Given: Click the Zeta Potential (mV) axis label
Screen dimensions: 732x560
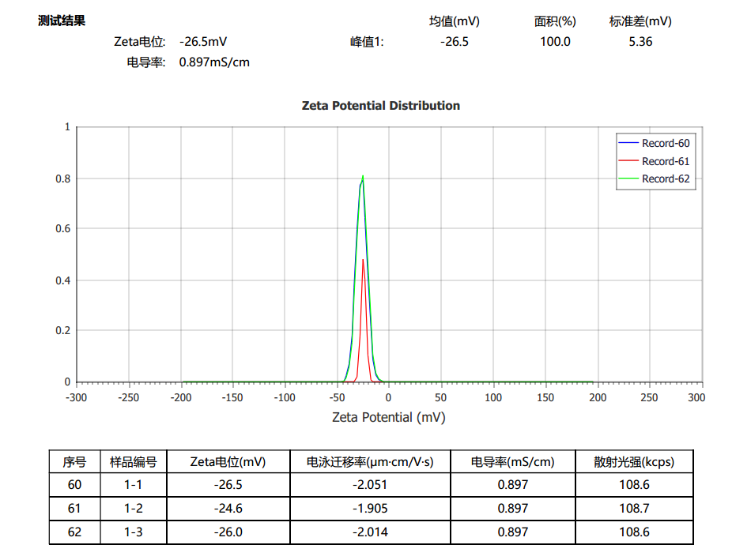Looking at the screenshot, I should pyautogui.click(x=388, y=417).
